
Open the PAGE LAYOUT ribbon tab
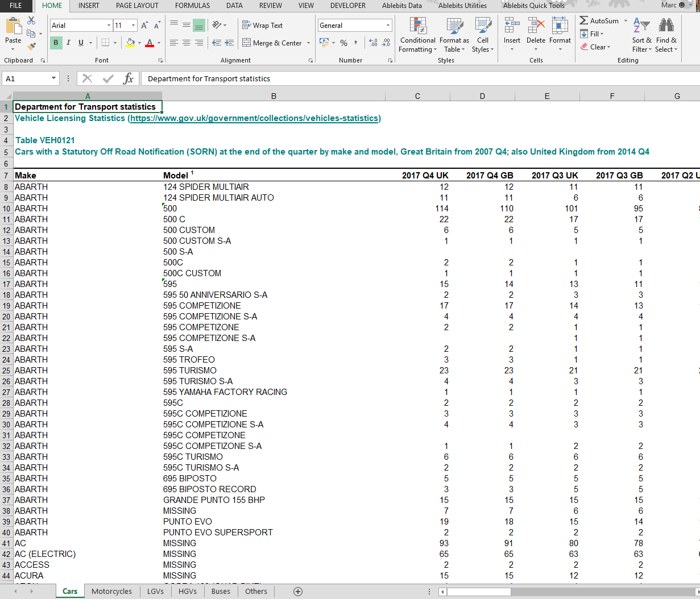137,6
